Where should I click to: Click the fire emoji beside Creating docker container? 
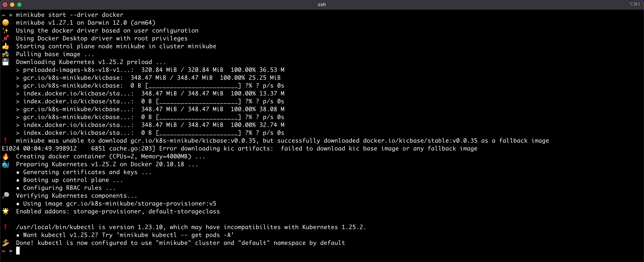pos(6,156)
